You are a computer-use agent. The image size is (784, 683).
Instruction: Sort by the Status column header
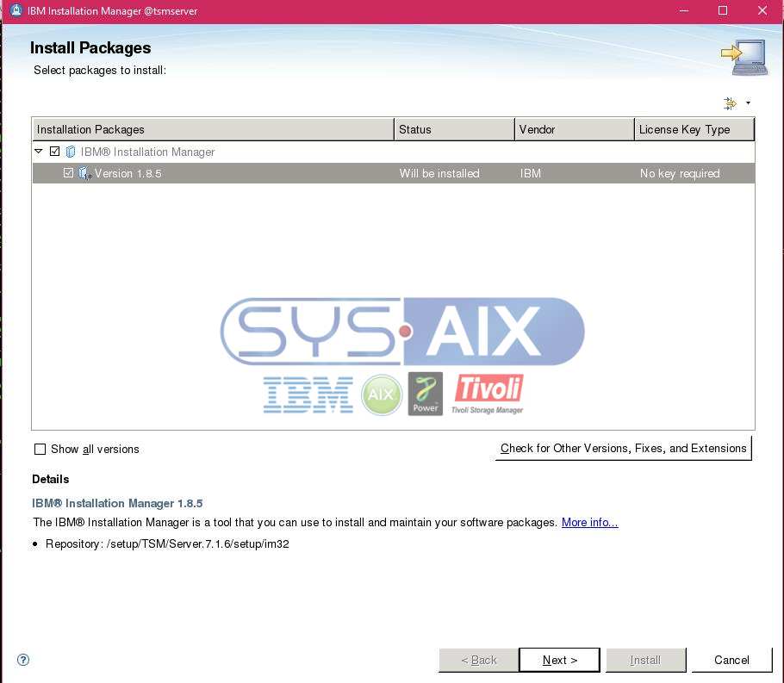point(454,129)
